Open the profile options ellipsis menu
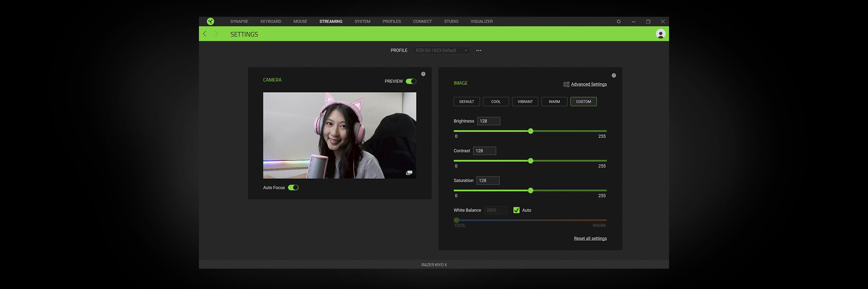Viewport: 868px width, 289px height. [x=479, y=51]
